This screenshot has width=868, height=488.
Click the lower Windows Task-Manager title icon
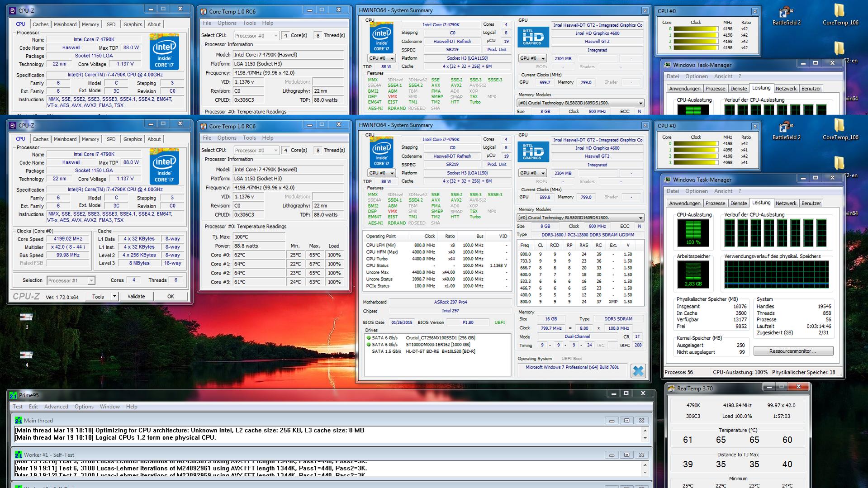[x=668, y=180]
